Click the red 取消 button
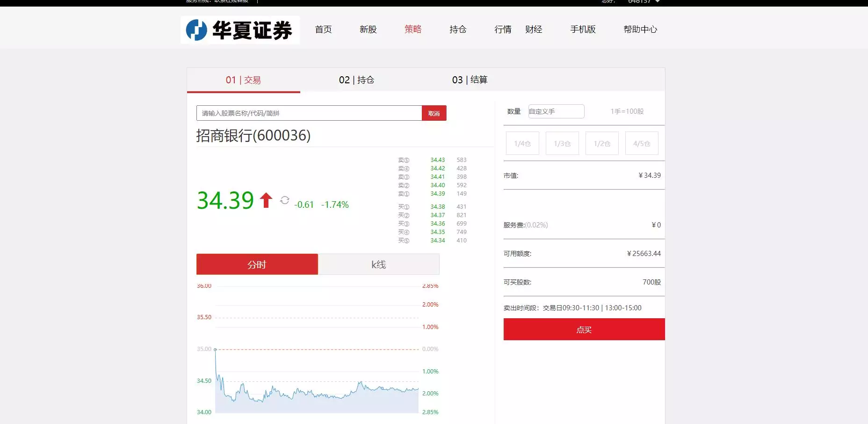The height and width of the screenshot is (424, 868). pyautogui.click(x=434, y=113)
